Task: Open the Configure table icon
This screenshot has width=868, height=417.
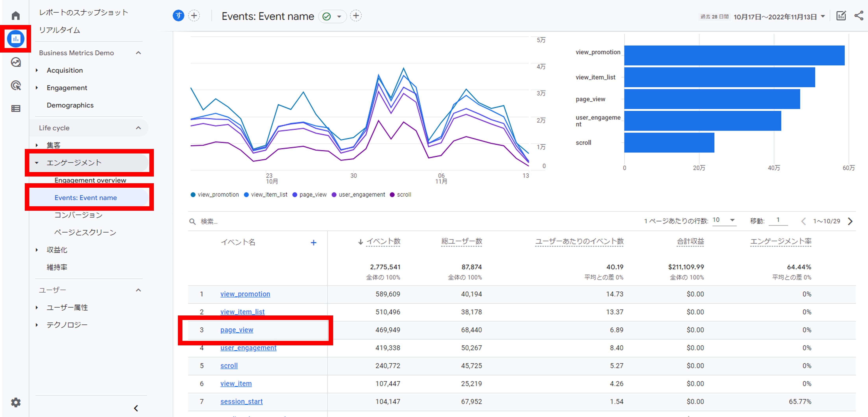Action: (16, 109)
